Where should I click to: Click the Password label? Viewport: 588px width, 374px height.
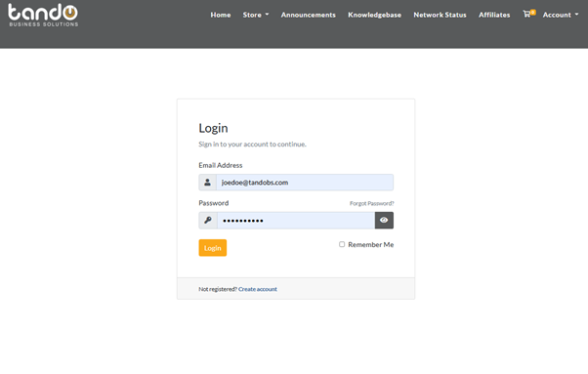pyautogui.click(x=213, y=203)
